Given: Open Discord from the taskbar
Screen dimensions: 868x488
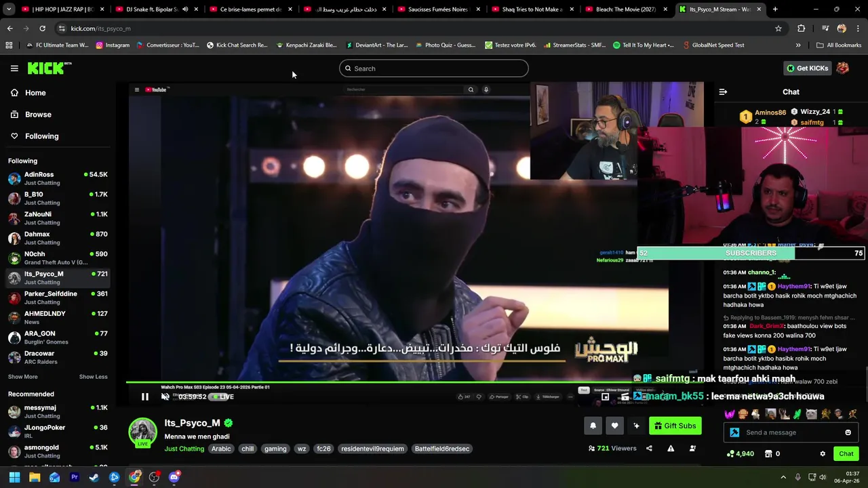Looking at the screenshot, I should coord(174,477).
